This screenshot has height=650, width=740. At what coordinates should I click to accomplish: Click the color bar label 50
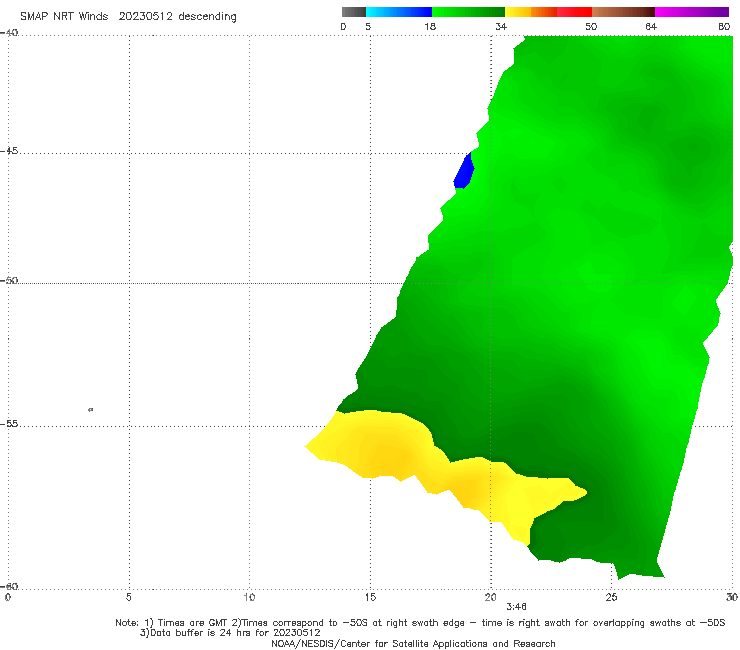tap(591, 26)
